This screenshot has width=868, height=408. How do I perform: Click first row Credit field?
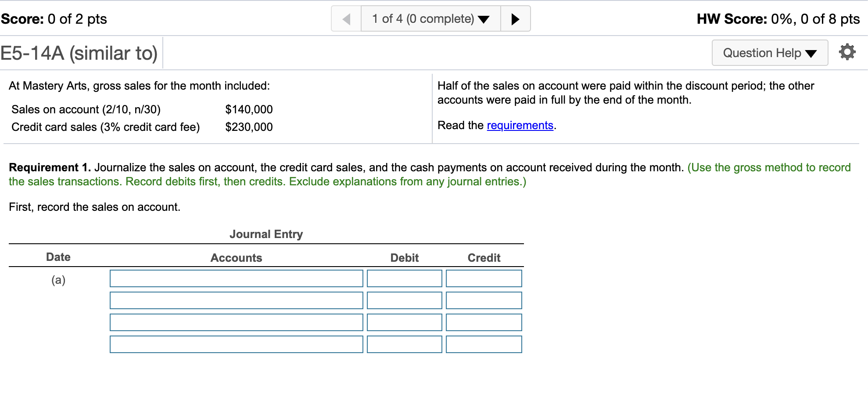(x=484, y=278)
